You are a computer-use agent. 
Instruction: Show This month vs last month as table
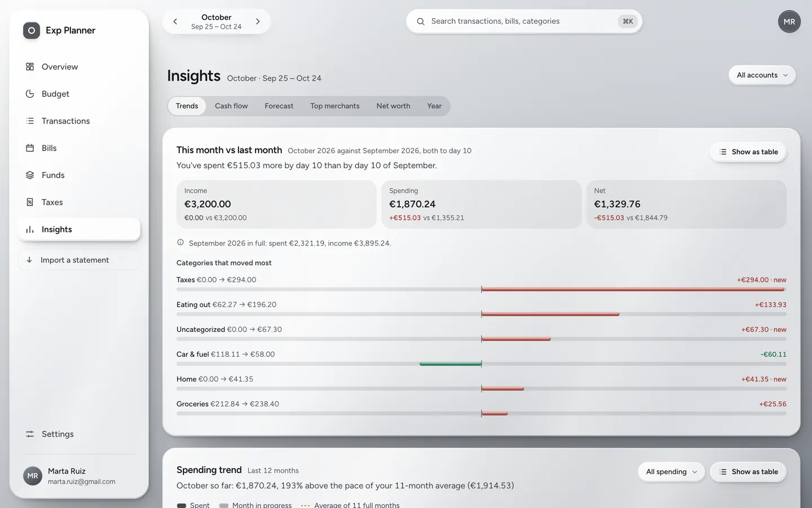tap(748, 152)
